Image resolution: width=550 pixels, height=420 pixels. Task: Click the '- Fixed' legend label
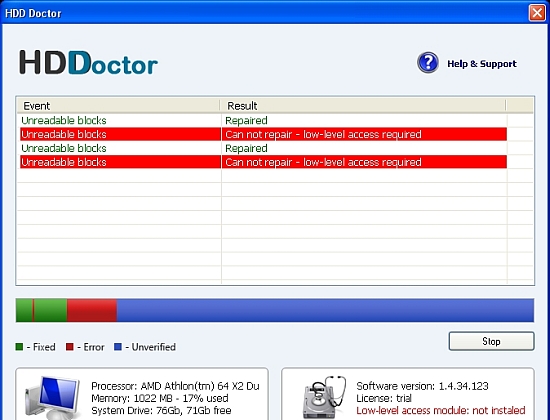(41, 347)
